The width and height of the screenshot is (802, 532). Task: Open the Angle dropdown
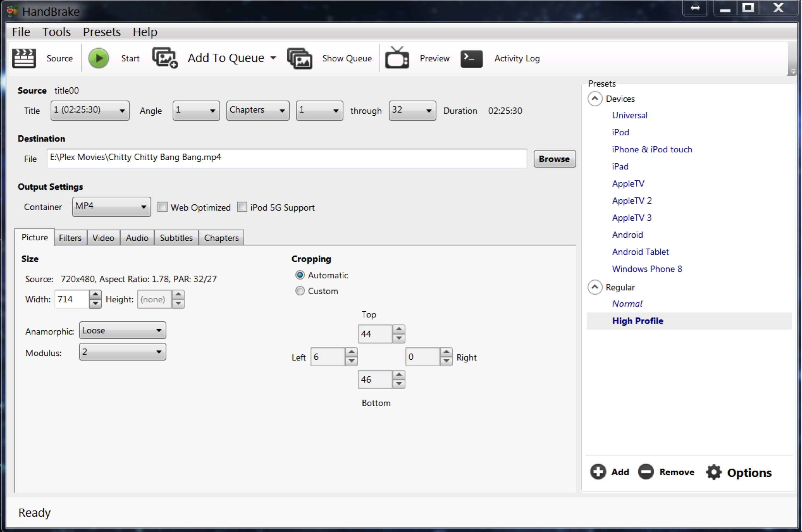[196, 110]
